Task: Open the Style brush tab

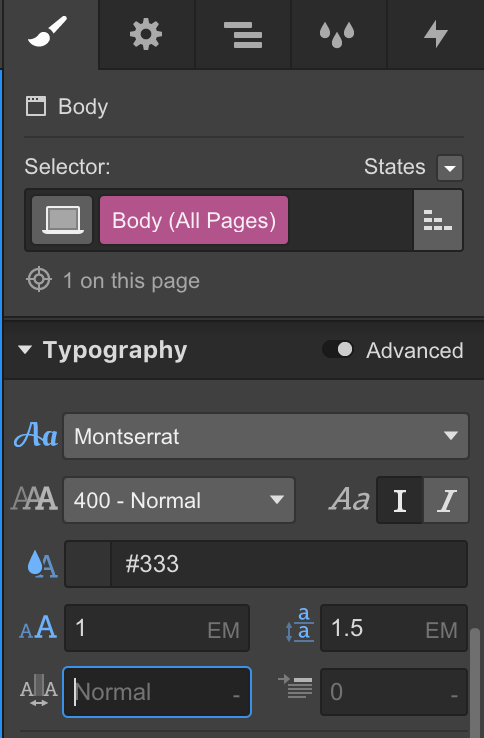Action: pos(50,34)
